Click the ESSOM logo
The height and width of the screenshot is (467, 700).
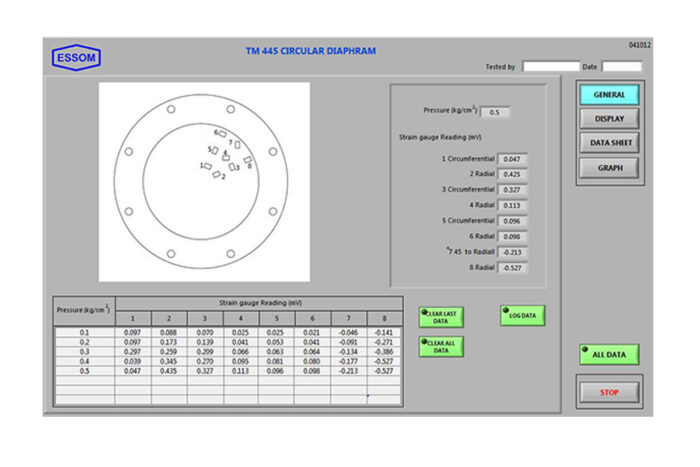click(x=76, y=58)
